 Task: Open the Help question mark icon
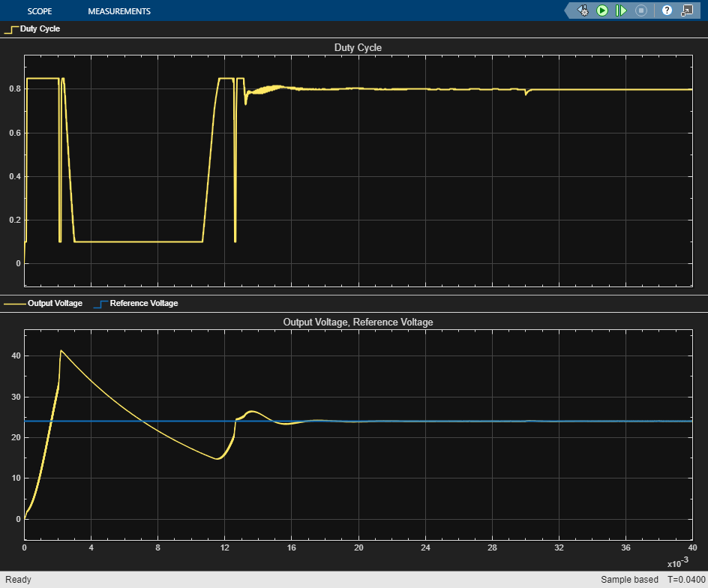click(667, 10)
